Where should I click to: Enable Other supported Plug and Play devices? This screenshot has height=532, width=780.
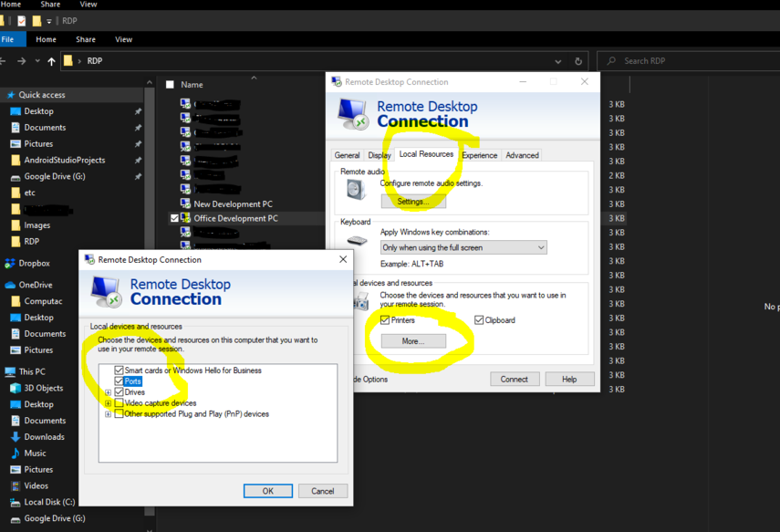[x=119, y=413]
